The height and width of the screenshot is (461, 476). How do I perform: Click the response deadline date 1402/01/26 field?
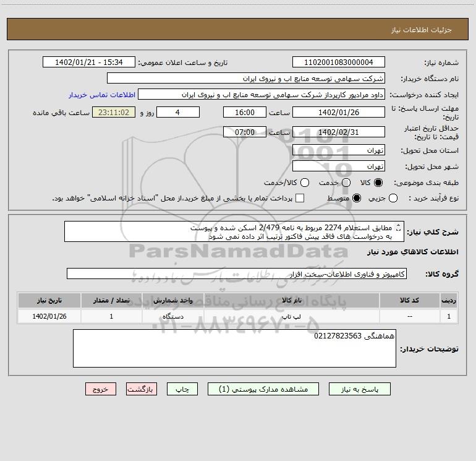point(339,112)
